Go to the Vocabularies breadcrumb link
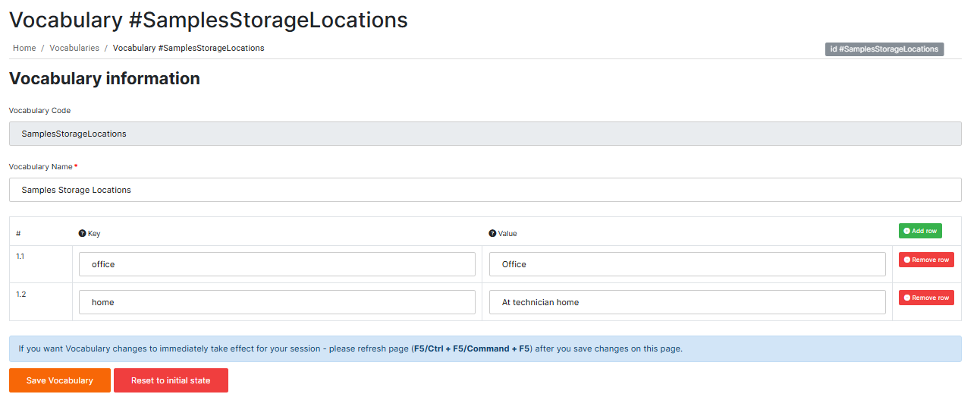Screen dimensions: 980x413 [74, 48]
